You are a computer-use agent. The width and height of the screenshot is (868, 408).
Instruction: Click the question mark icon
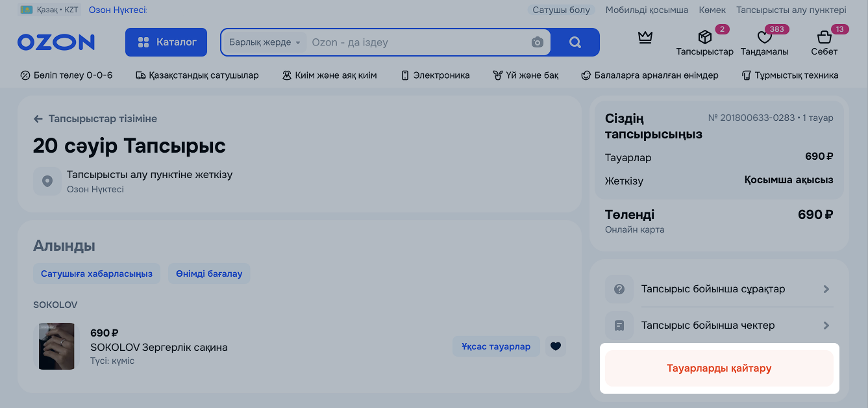pyautogui.click(x=619, y=289)
